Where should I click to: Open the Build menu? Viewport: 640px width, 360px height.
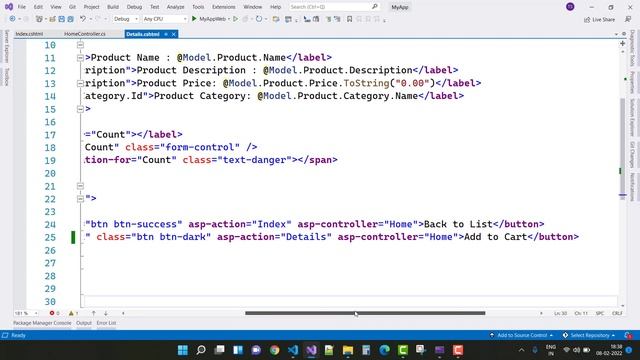(113, 7)
